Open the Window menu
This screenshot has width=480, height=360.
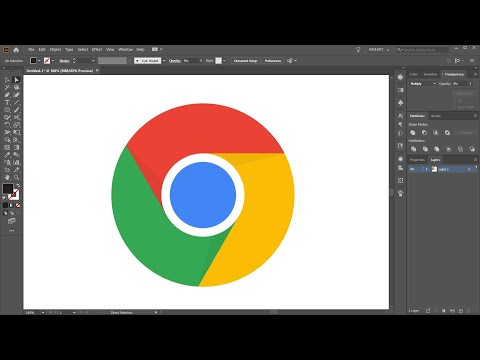click(x=125, y=49)
